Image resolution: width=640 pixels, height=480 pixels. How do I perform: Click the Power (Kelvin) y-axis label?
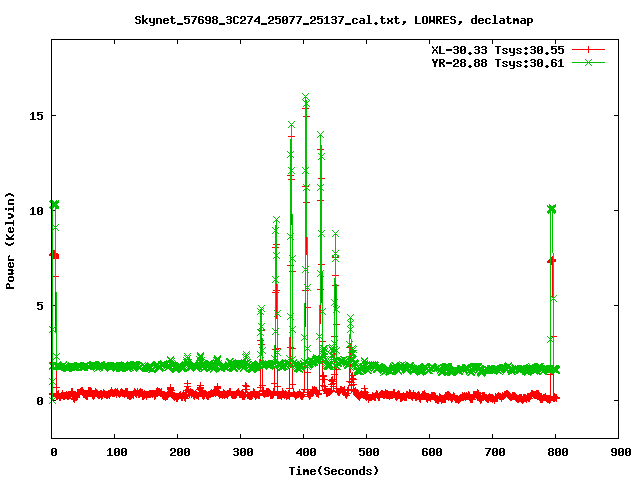10,241
